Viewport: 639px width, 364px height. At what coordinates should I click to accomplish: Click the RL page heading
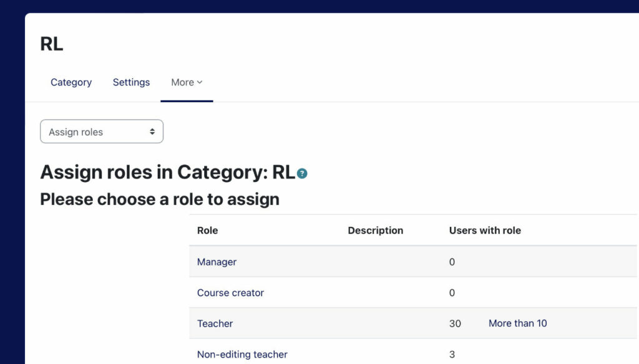click(52, 43)
